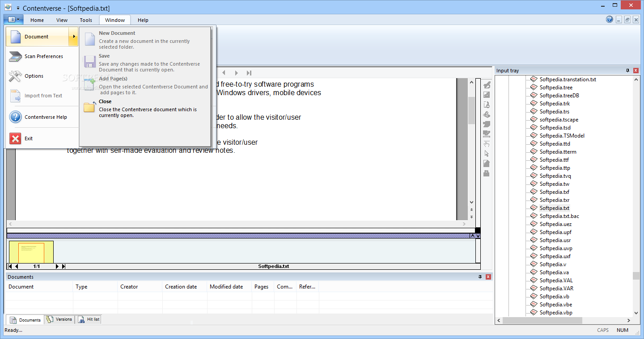This screenshot has height=339, width=644.
Task: Select the image annotation tool
Action: [x=487, y=95]
